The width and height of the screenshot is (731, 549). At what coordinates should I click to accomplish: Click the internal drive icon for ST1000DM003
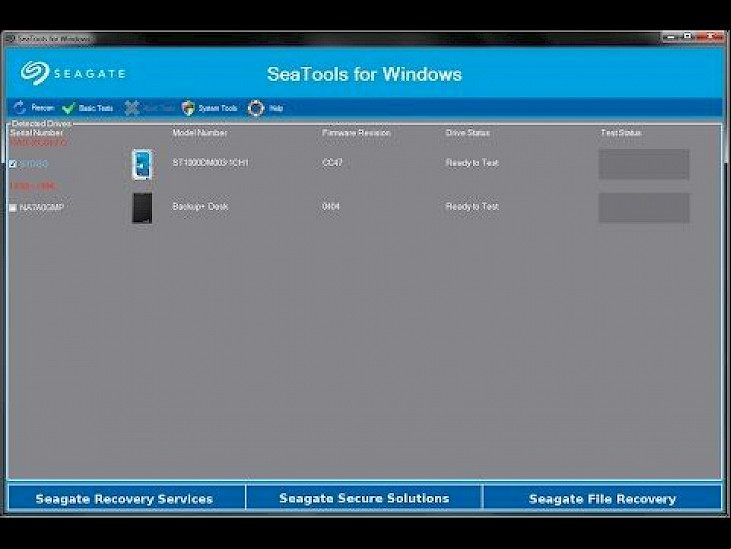coord(142,165)
